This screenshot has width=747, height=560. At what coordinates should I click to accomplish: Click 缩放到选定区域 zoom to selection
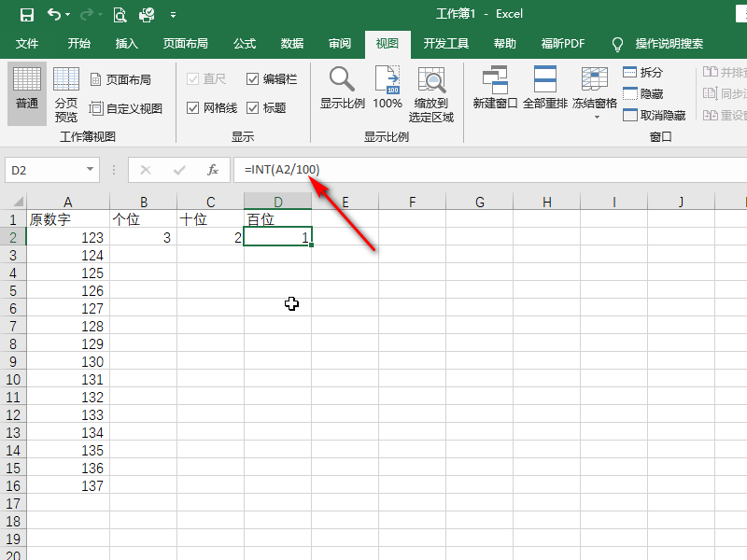(431, 94)
